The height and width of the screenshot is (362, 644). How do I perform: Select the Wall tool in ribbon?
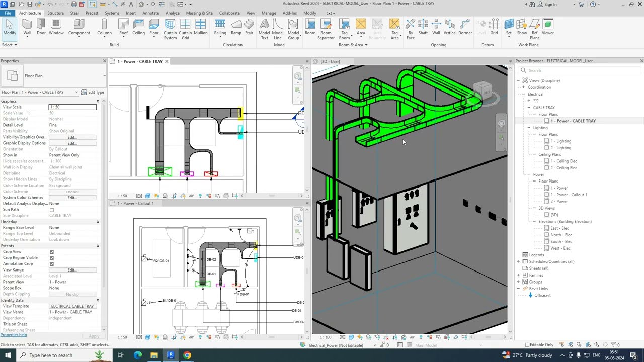coord(27,28)
